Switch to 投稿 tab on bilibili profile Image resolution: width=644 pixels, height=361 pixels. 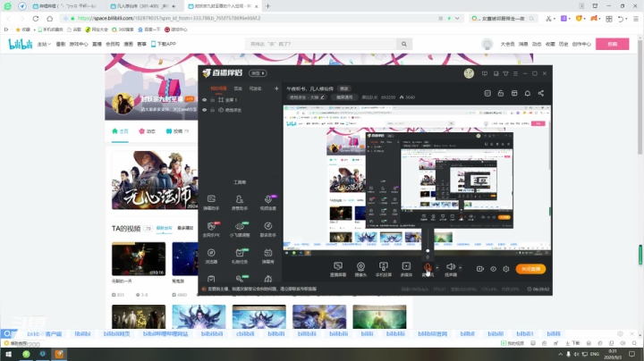(177, 130)
